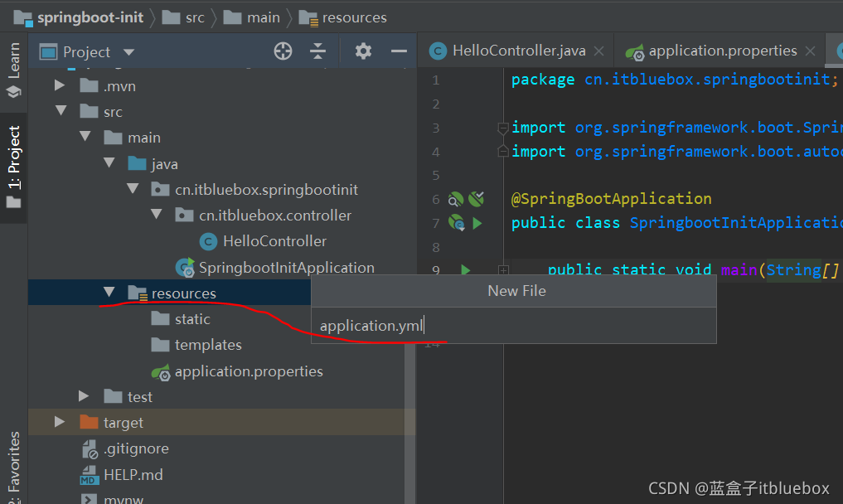The width and height of the screenshot is (843, 504).
Task: Collapse the src folder arrow
Action: point(61,111)
